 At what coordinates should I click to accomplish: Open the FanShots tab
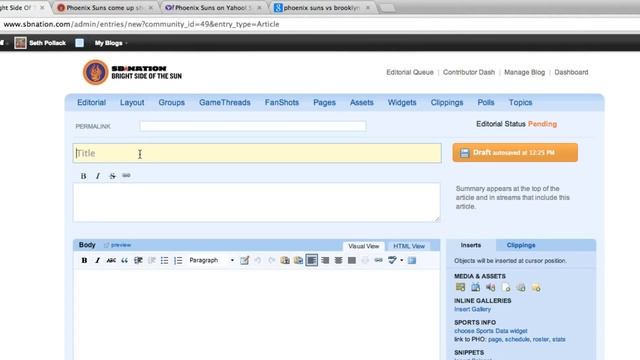tap(282, 102)
